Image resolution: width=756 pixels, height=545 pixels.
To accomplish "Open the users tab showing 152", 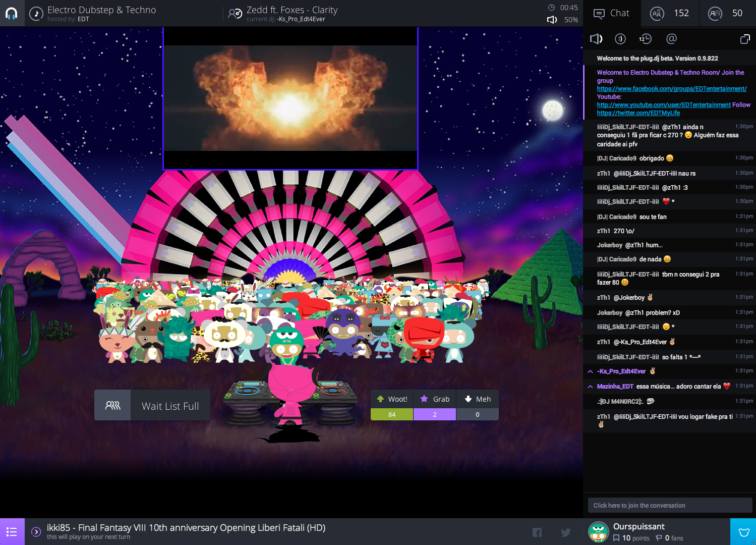I will pos(670,13).
